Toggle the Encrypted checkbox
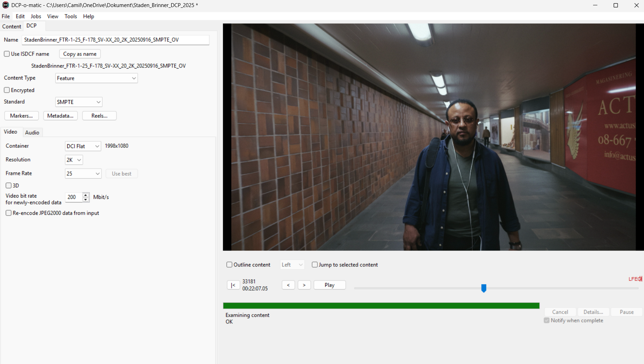The height and width of the screenshot is (364, 644). [7, 90]
